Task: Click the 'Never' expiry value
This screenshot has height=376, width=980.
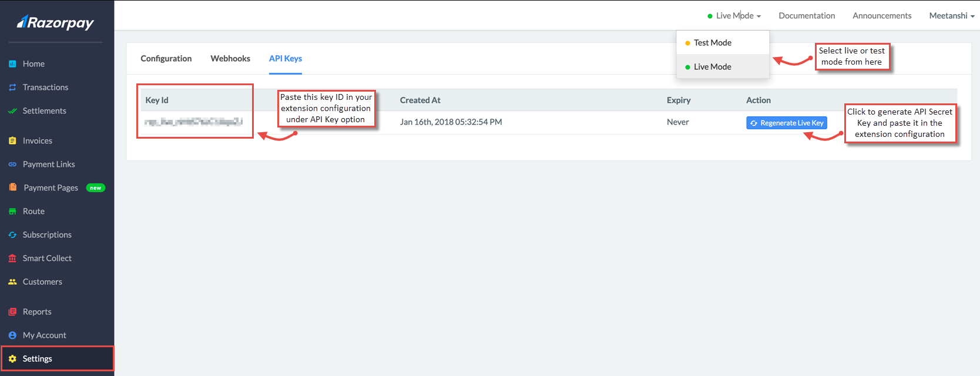Action: click(678, 122)
